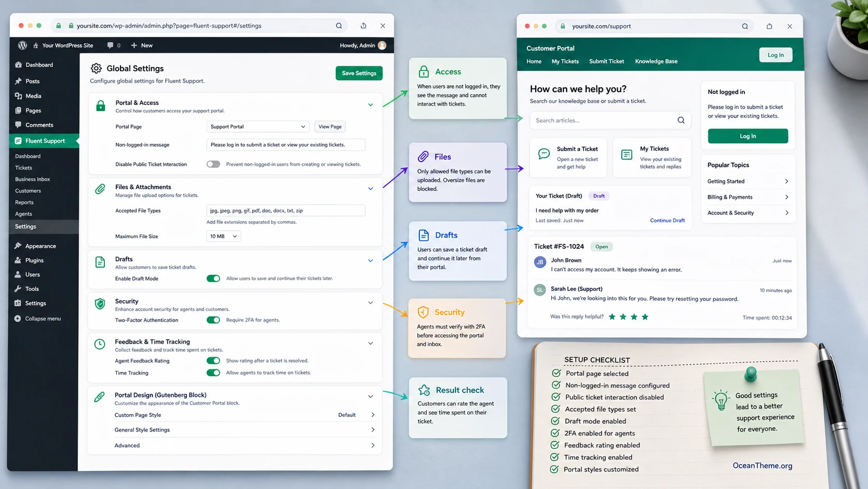Click the My Tickets list icon

[627, 155]
